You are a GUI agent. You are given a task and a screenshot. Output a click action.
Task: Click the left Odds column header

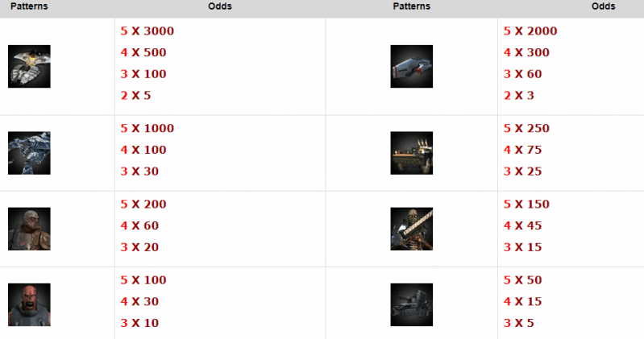[220, 6]
